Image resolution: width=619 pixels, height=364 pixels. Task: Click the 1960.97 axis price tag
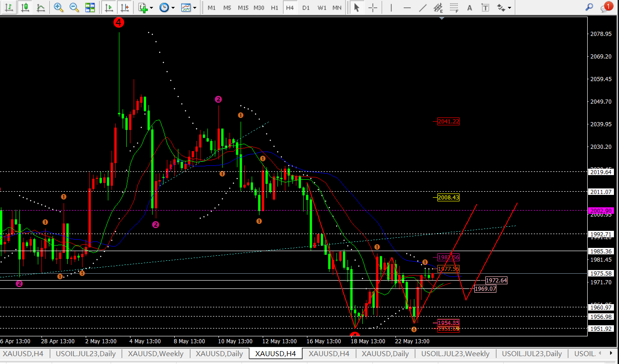point(601,307)
